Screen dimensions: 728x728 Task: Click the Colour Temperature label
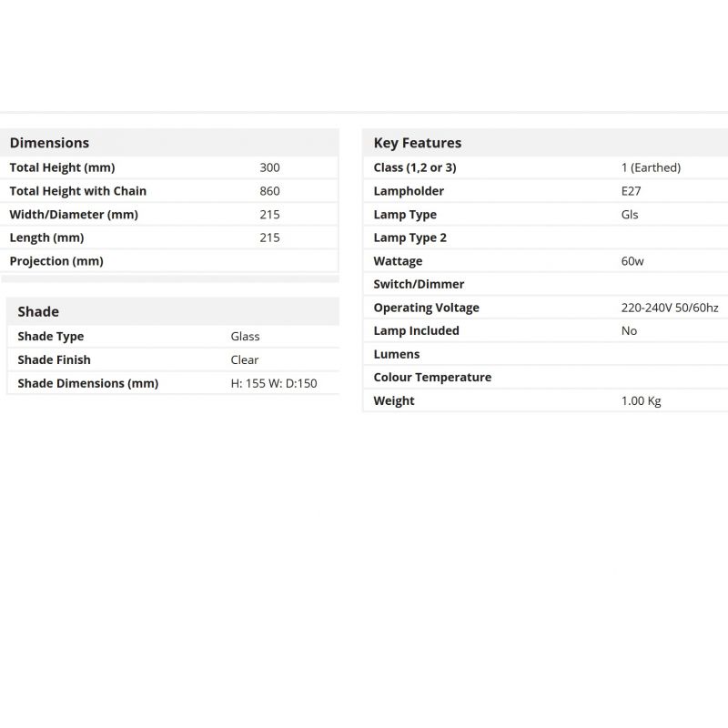(x=432, y=378)
